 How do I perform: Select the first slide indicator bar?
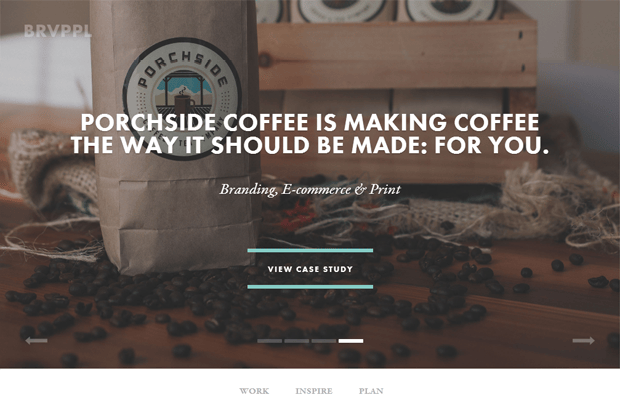(x=270, y=341)
